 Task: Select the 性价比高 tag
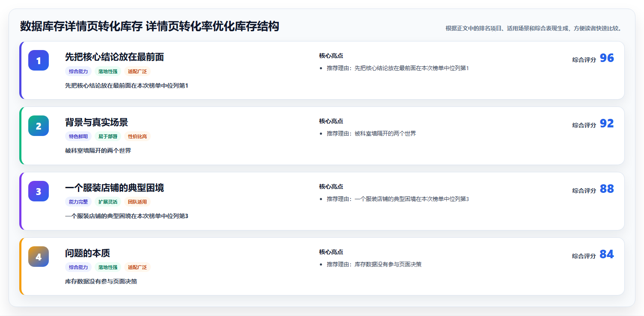click(137, 136)
